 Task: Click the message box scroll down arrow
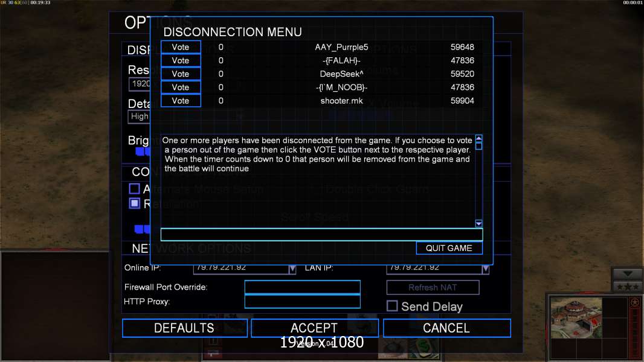coord(478,223)
